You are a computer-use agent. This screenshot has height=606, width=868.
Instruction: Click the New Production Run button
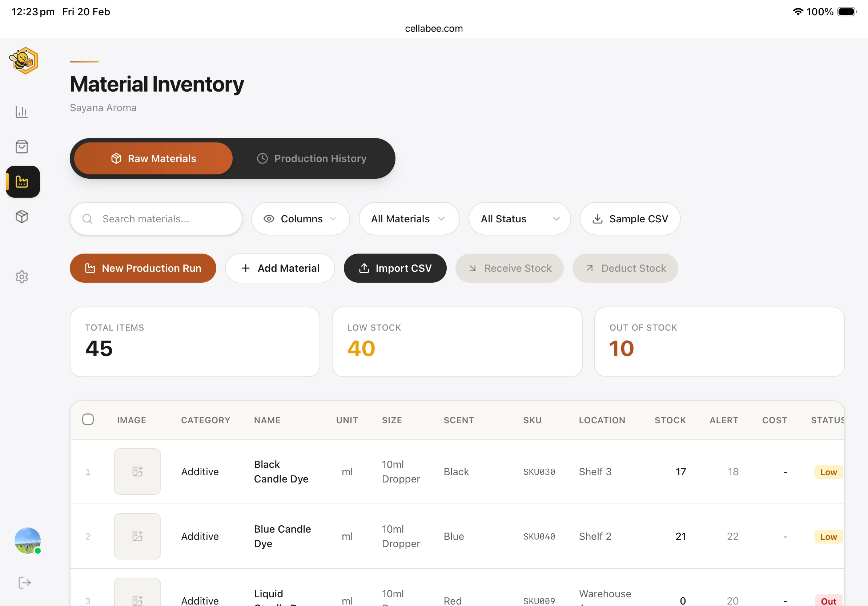[x=142, y=268]
